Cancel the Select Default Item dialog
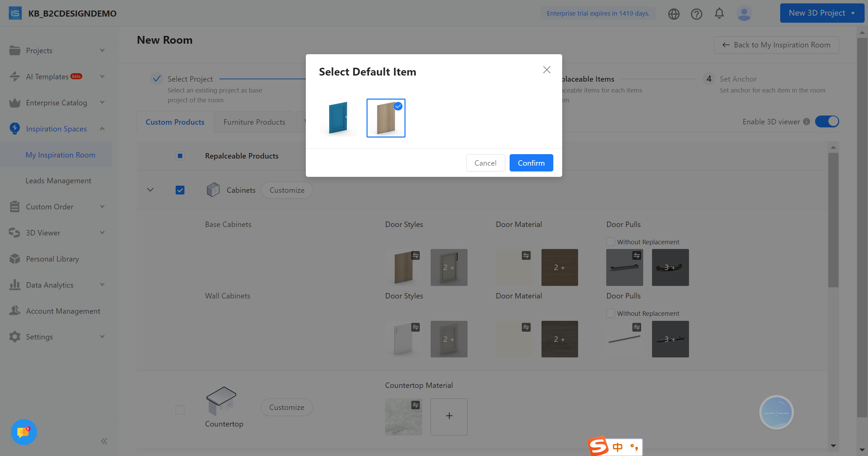This screenshot has height=456, width=868. click(x=485, y=163)
